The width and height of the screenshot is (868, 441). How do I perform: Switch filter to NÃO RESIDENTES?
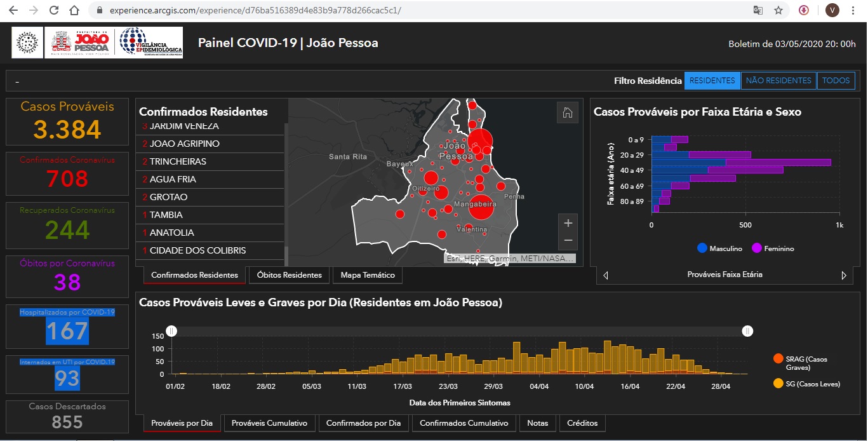pos(778,81)
